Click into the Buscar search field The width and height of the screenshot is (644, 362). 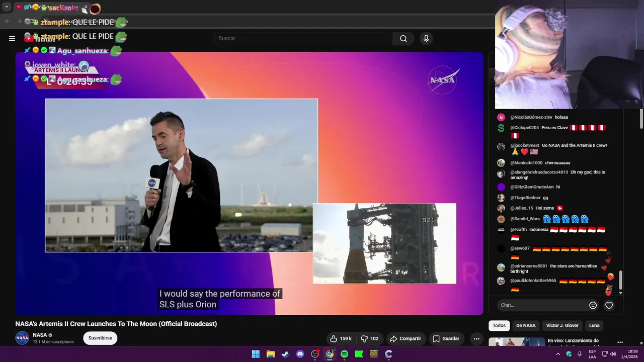(303, 39)
